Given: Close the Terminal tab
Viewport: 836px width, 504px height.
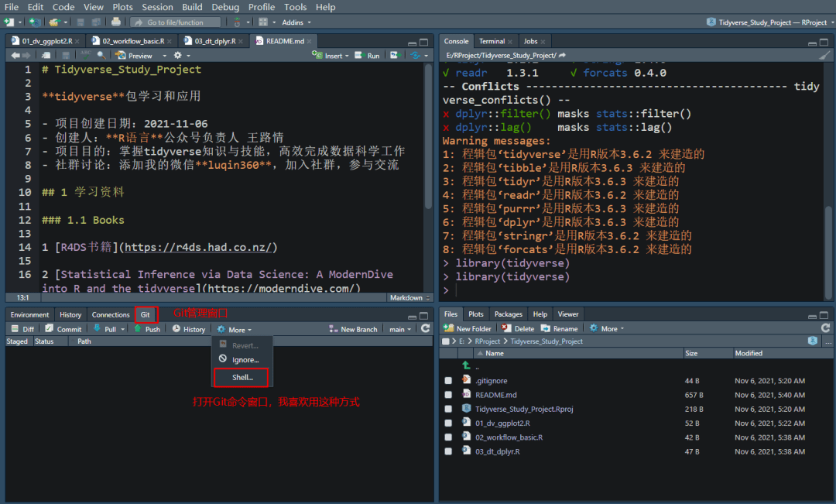Looking at the screenshot, I should pyautogui.click(x=510, y=42).
